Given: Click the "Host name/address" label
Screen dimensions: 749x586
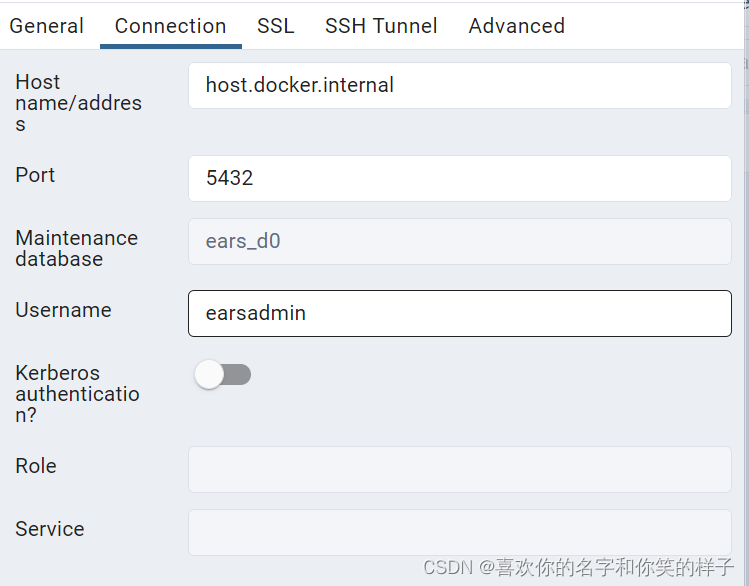Looking at the screenshot, I should click(x=78, y=103).
